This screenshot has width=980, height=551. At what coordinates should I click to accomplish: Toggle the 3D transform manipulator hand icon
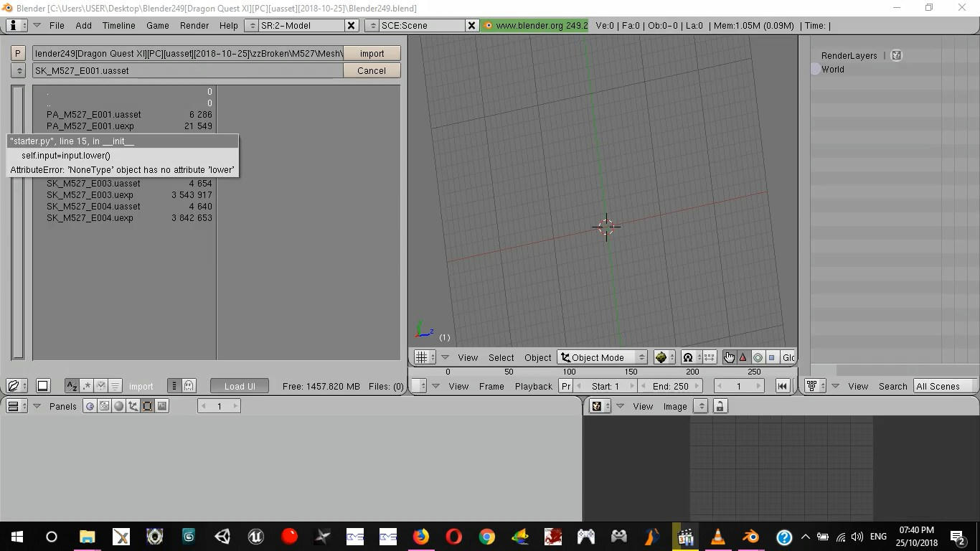729,357
